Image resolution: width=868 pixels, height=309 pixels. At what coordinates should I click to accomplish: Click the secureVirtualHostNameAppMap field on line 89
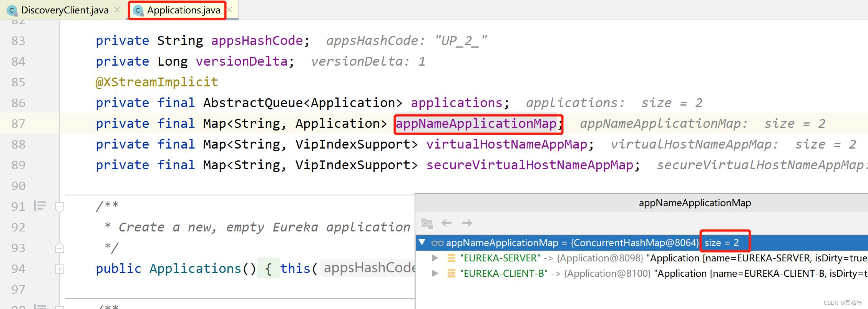(530, 165)
